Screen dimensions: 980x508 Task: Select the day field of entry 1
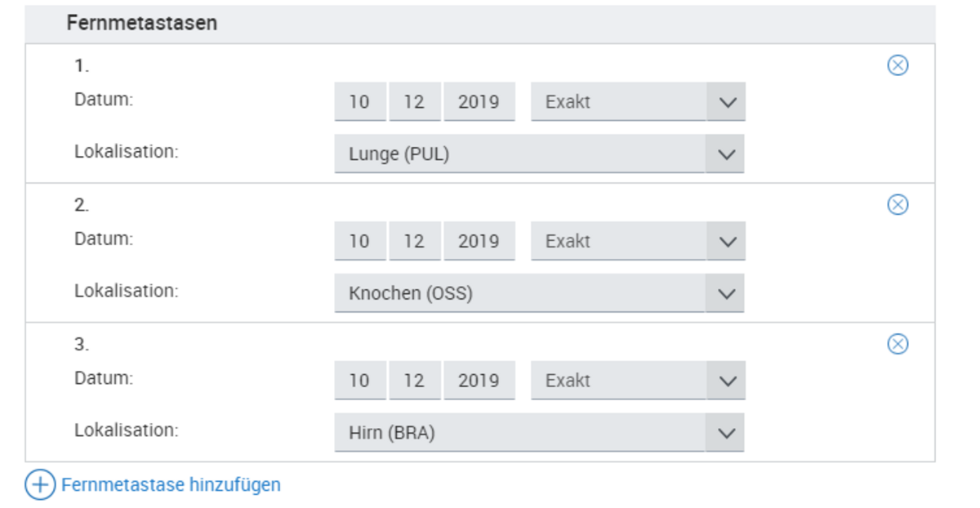(x=360, y=102)
